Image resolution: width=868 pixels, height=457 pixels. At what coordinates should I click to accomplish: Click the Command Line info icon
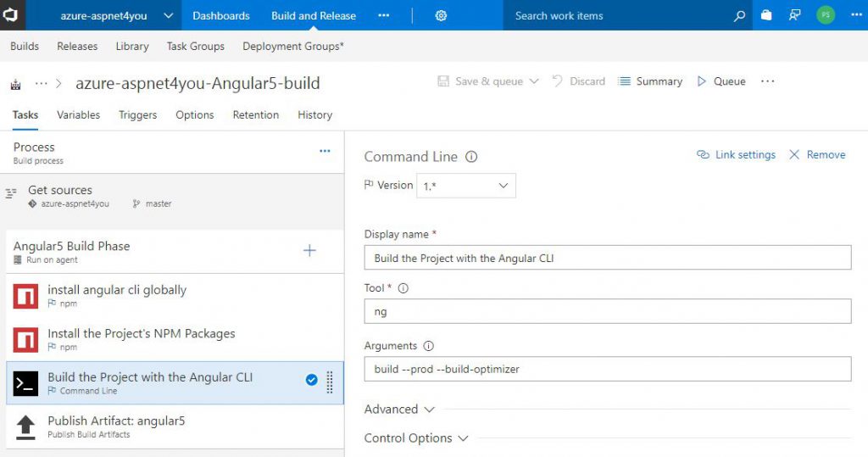coord(471,157)
